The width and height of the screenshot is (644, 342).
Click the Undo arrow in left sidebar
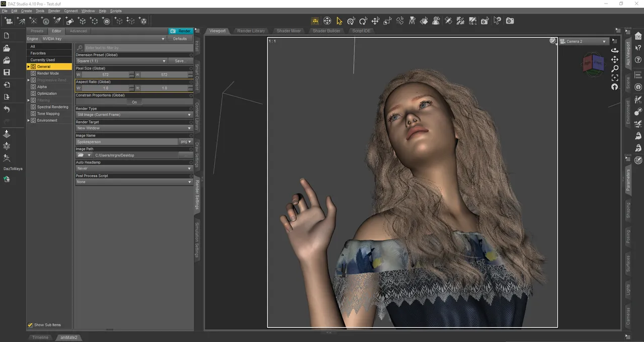[x=7, y=109]
